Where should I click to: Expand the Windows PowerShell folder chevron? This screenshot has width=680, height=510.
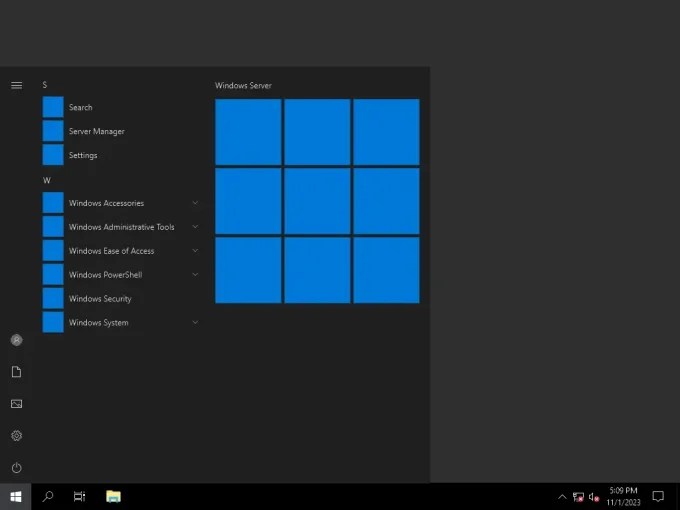[x=195, y=275]
